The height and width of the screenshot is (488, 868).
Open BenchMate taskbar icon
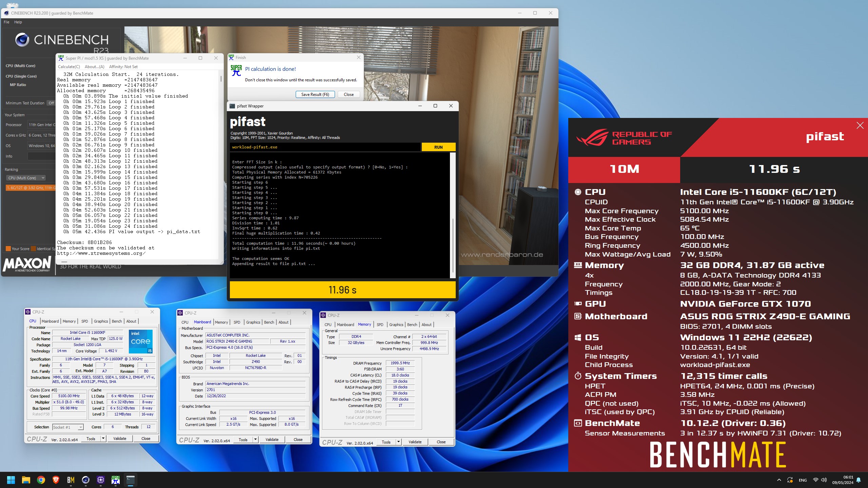[x=71, y=480]
